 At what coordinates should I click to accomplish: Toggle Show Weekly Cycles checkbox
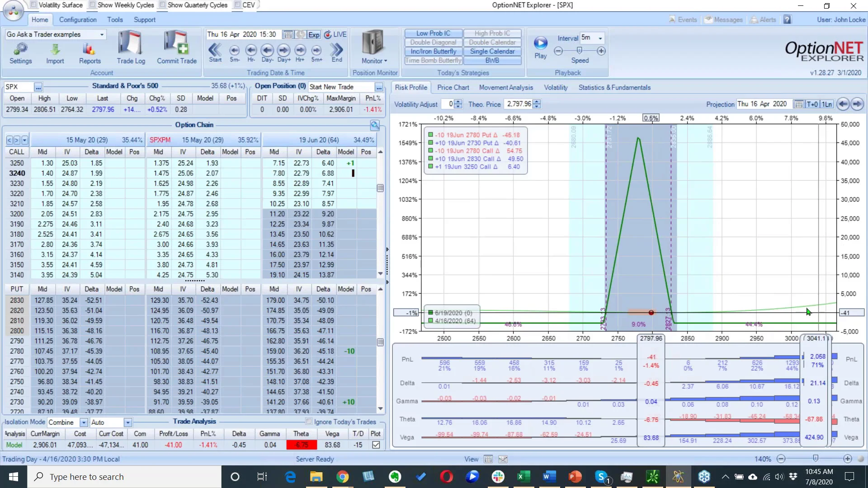(x=92, y=5)
